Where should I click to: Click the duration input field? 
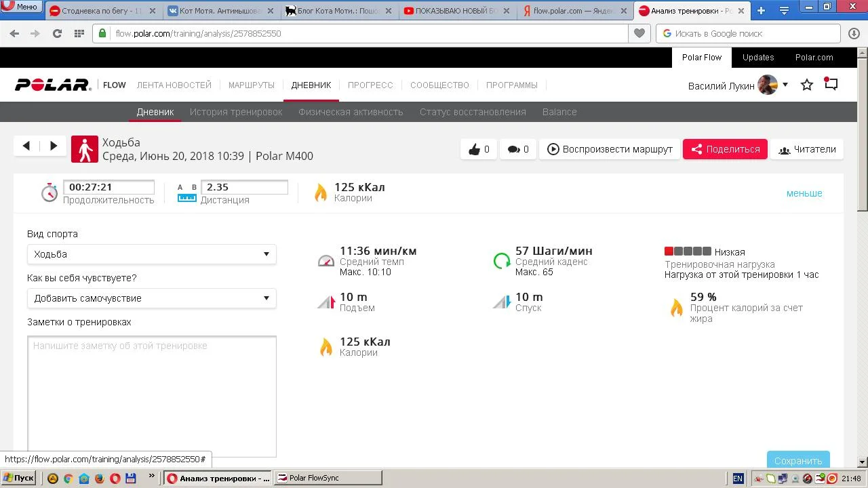108,187
